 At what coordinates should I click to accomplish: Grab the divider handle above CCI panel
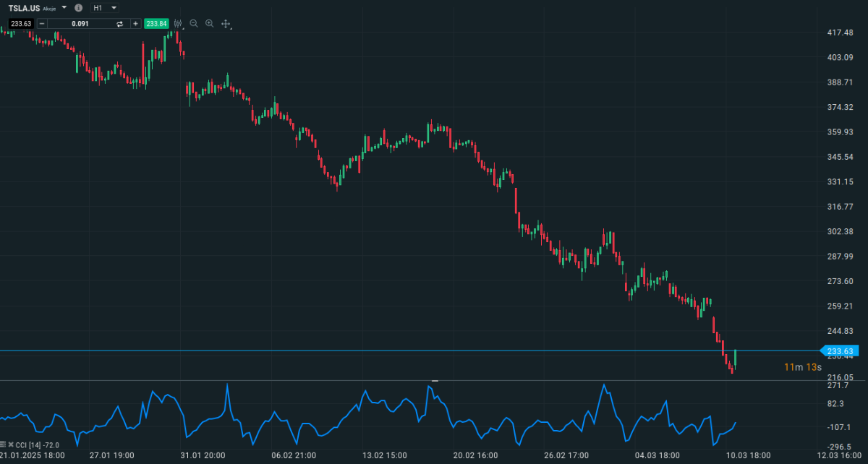pos(435,380)
